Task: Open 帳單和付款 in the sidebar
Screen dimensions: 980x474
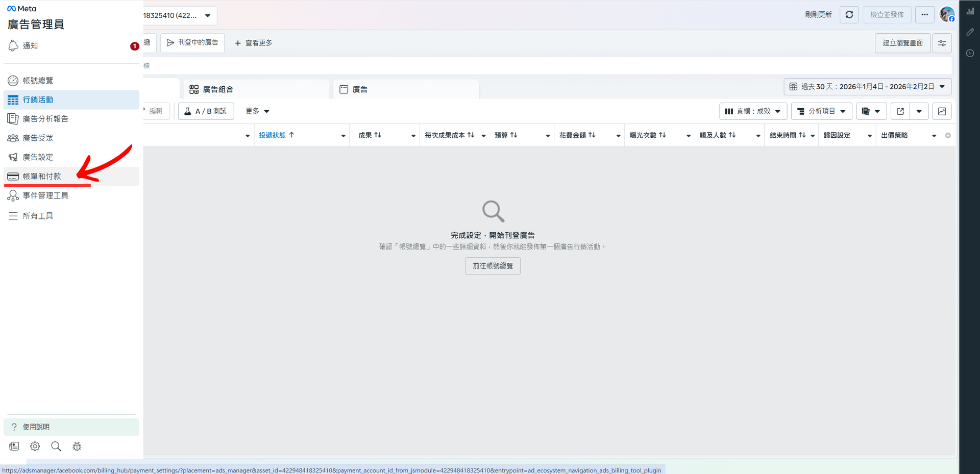Action: 42,177
